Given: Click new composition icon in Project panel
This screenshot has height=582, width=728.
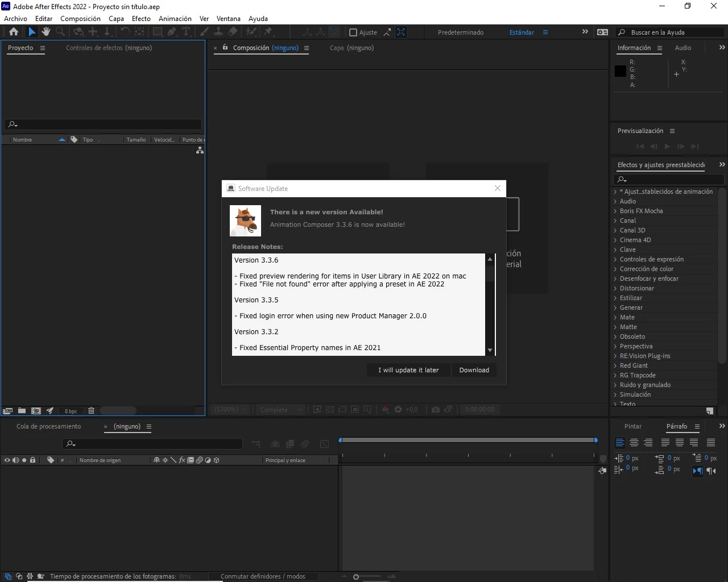Looking at the screenshot, I should click(x=36, y=410).
